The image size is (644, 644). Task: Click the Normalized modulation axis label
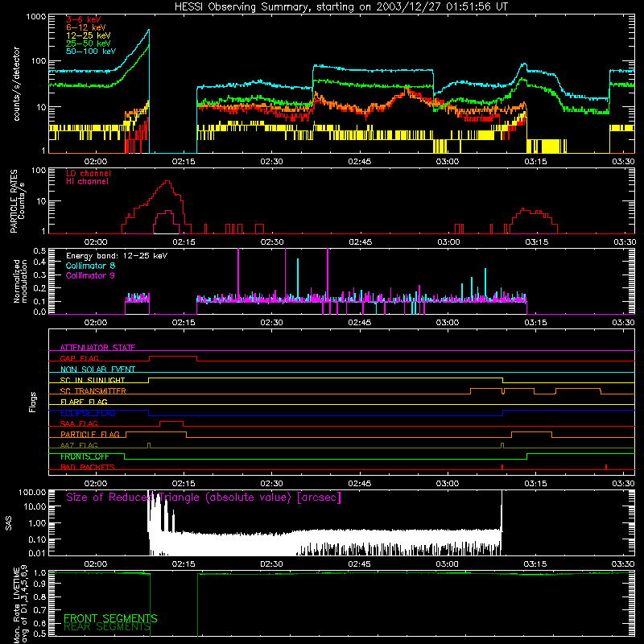click(x=20, y=281)
